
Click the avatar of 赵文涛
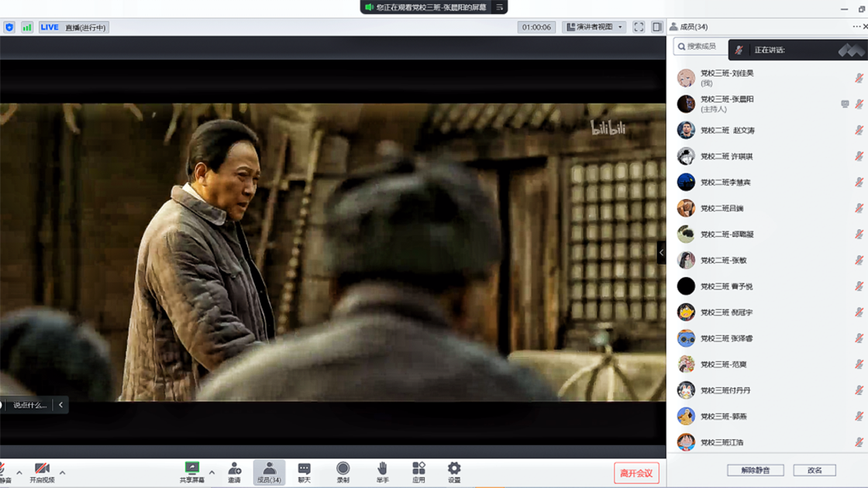pyautogui.click(x=686, y=130)
